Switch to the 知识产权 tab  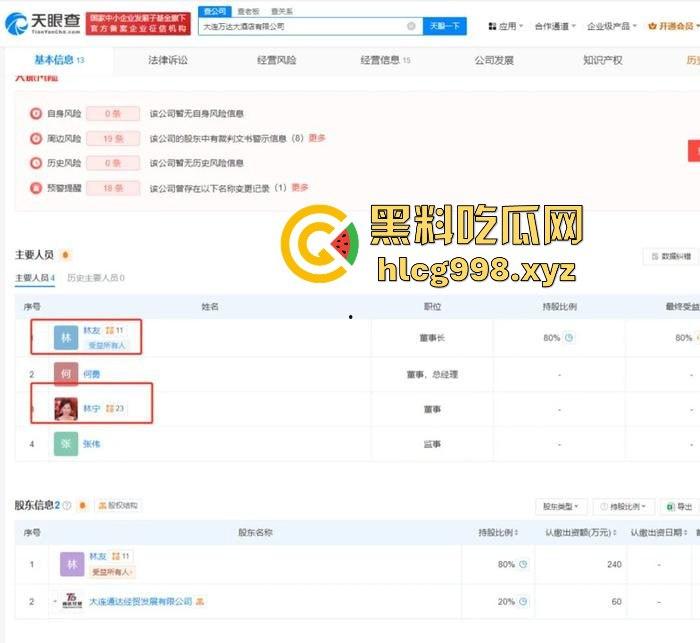[x=603, y=60]
